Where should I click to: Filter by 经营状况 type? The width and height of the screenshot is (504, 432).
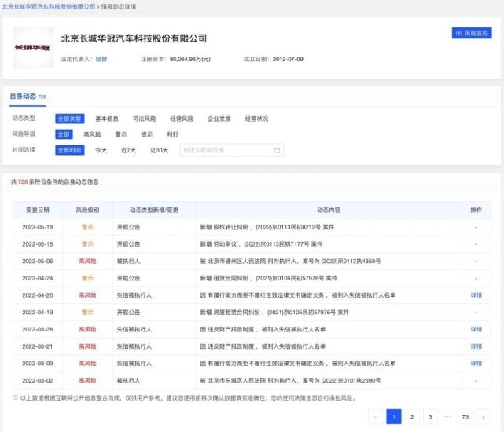click(256, 119)
